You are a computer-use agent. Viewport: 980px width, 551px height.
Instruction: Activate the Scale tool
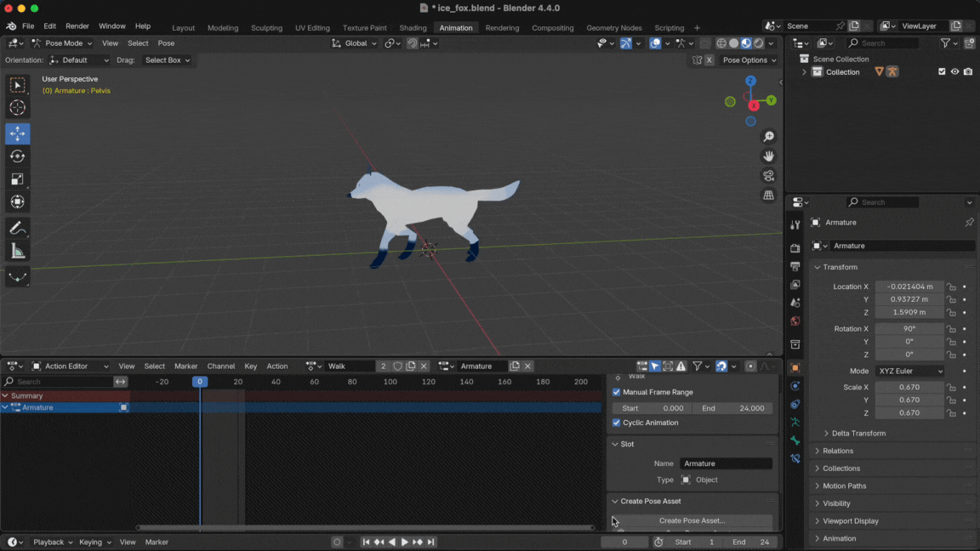[18, 179]
